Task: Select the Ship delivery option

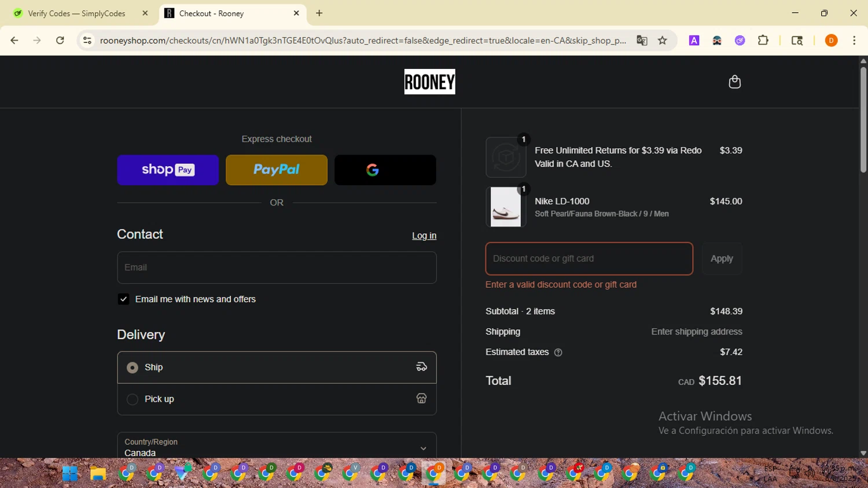Action: (277, 368)
